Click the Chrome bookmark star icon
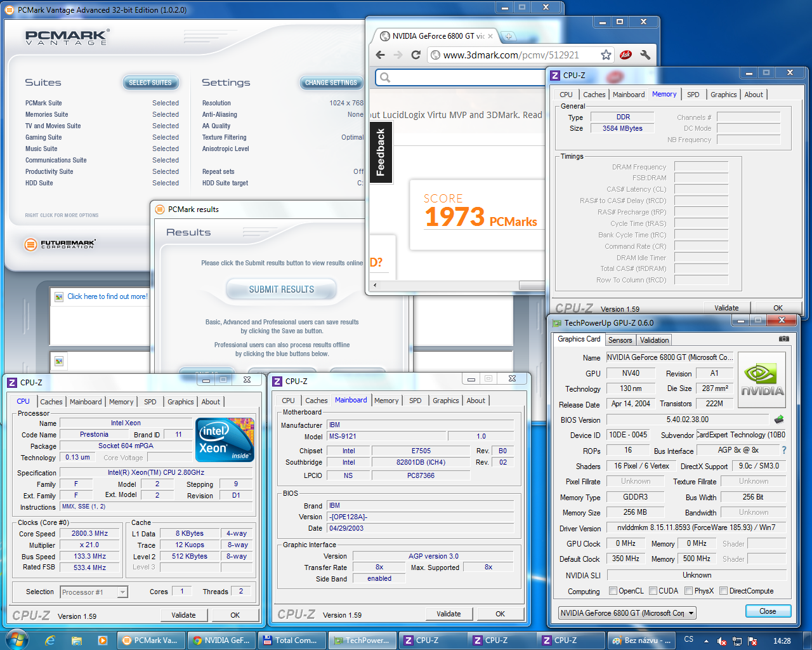This screenshot has height=650, width=812. [x=606, y=55]
